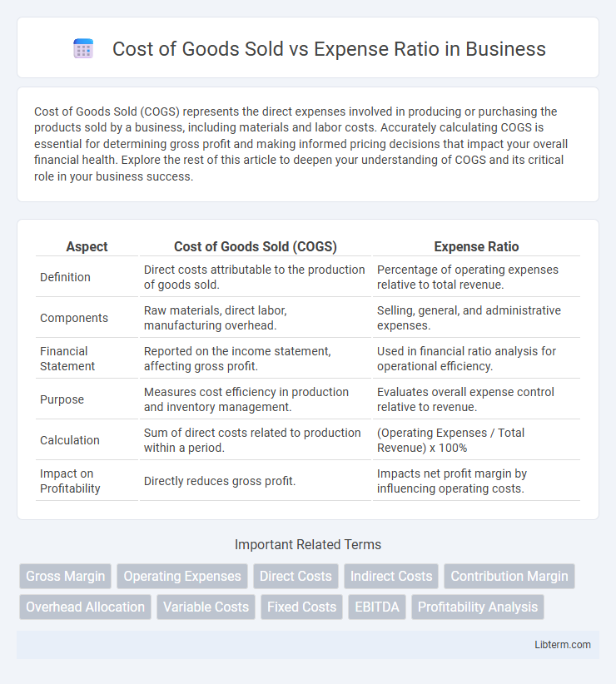The width and height of the screenshot is (616, 684).
Task: Select the 'Calculation' row label
Action: click(69, 440)
